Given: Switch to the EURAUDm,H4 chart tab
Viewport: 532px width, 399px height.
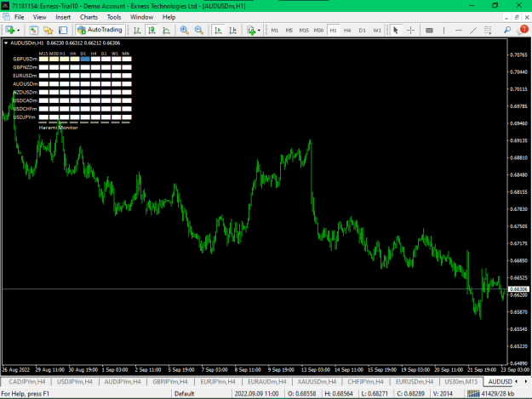Looking at the screenshot, I should [x=266, y=382].
